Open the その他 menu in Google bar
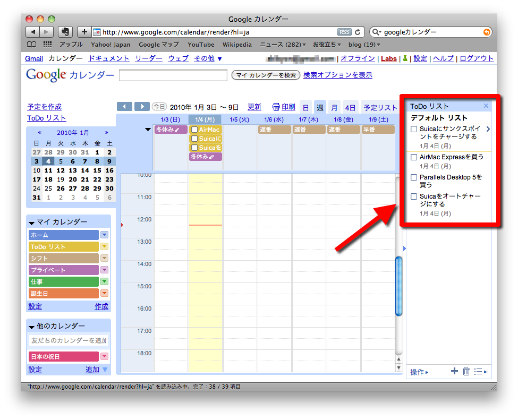 [x=208, y=58]
